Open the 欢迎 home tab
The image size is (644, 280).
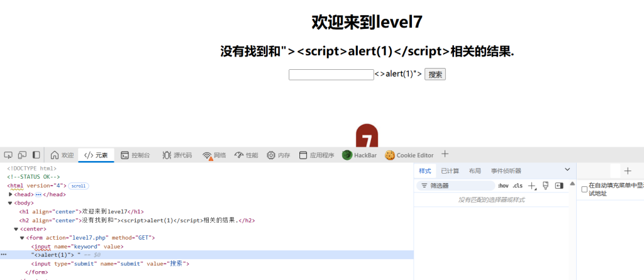(62, 155)
